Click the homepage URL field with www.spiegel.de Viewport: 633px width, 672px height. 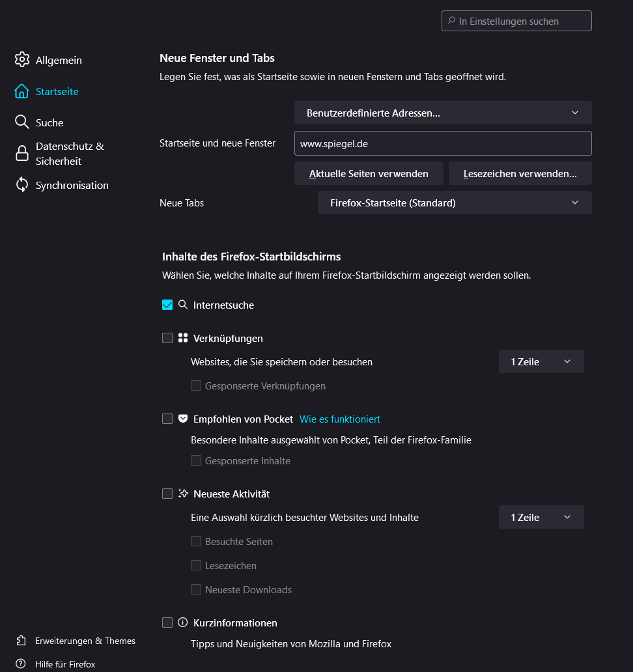pos(443,143)
